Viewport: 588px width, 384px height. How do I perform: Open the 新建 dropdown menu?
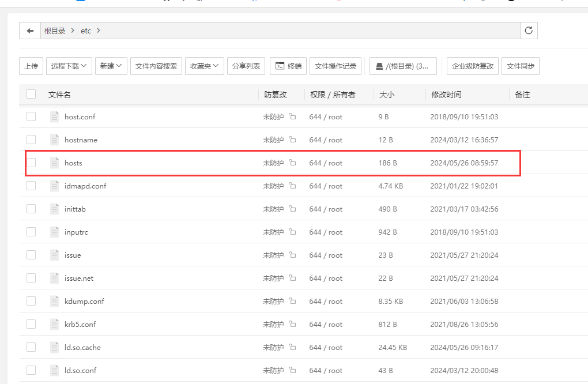coord(111,66)
